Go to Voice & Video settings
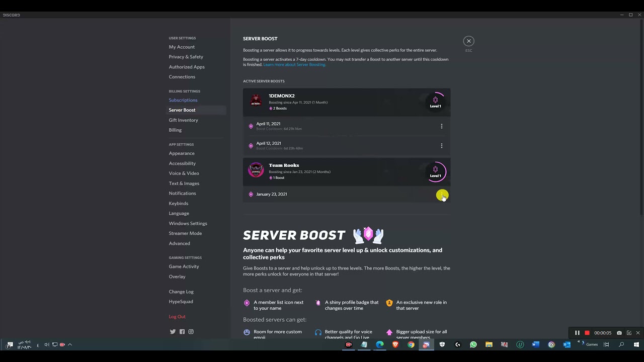644x362 pixels. tap(184, 173)
